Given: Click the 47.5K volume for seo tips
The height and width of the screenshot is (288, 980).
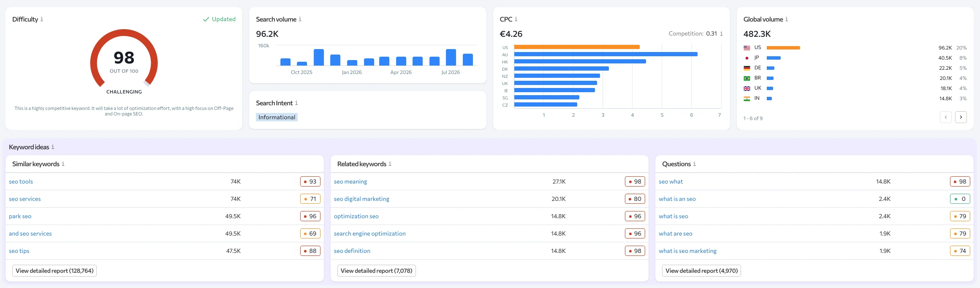Looking at the screenshot, I should pos(233,251).
